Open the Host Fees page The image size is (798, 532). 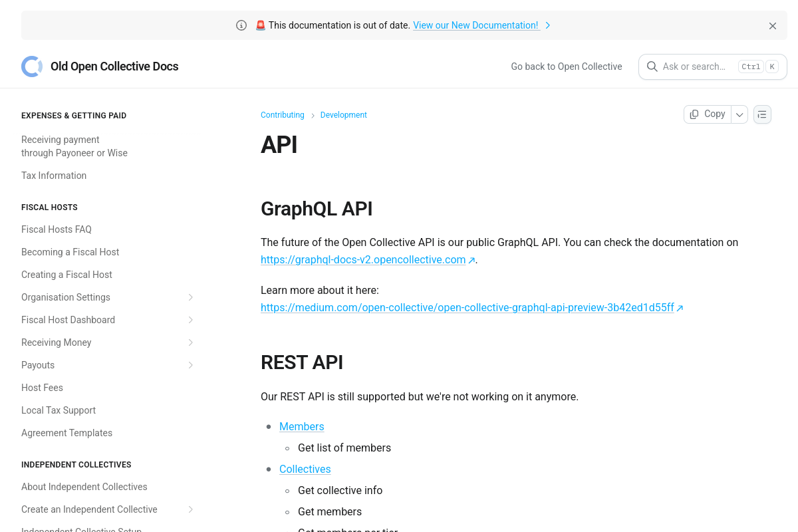(42, 388)
